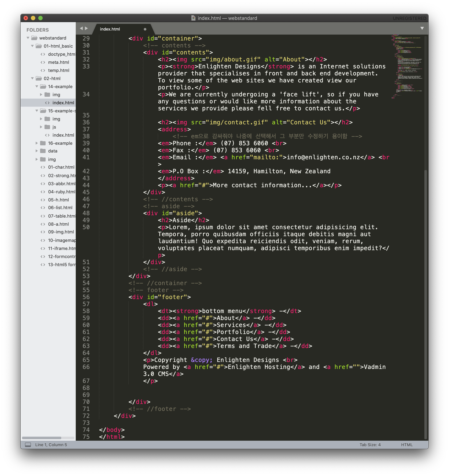This screenshot has width=449, height=476.
Task: Click the file icon next to meta.html
Action: pos(43,62)
